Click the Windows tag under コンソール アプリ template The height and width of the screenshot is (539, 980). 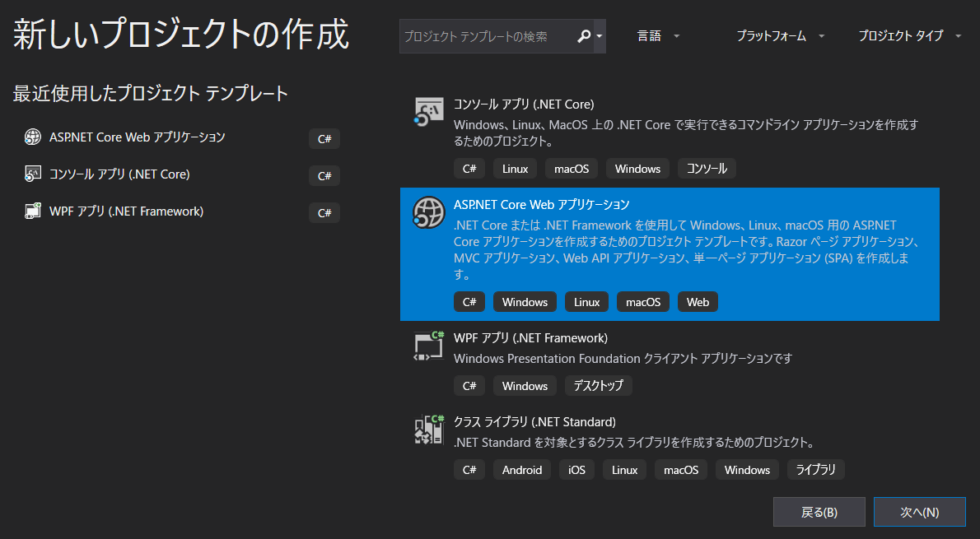coord(637,169)
